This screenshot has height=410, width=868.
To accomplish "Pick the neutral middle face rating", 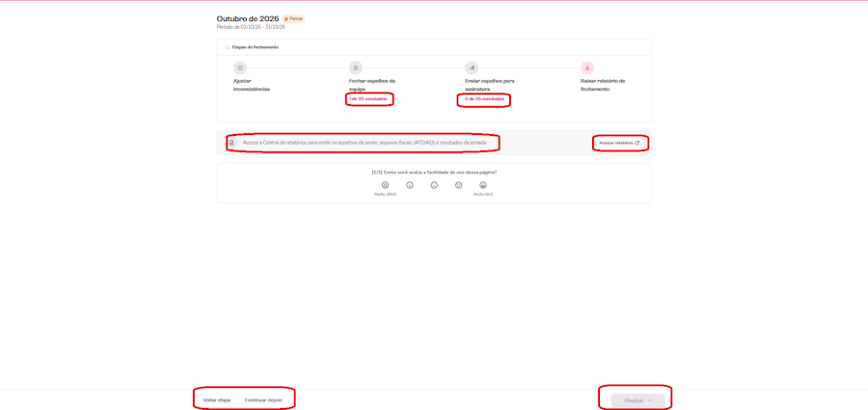I will (434, 185).
